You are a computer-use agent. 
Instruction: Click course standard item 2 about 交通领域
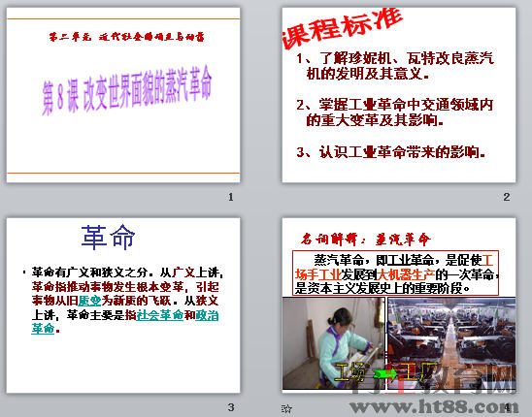[x=394, y=112]
